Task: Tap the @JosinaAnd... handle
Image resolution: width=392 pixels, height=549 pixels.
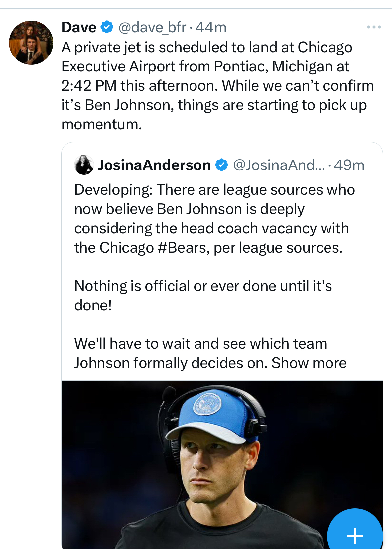Action: (x=279, y=165)
